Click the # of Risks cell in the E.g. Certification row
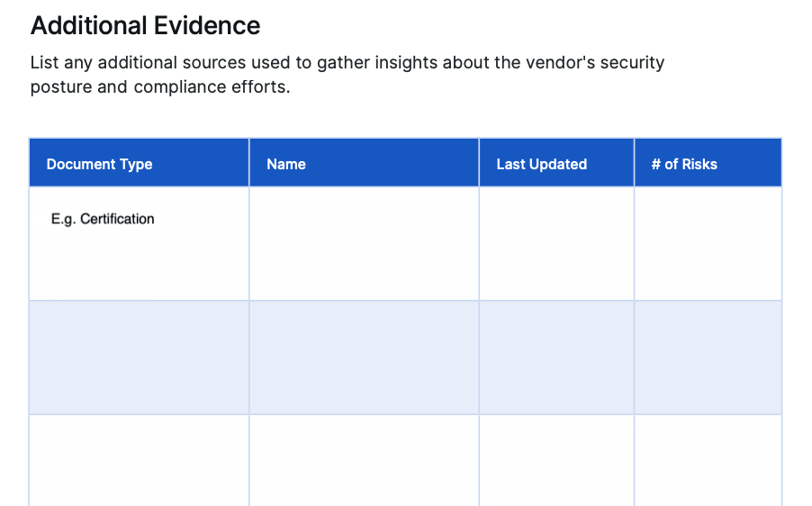Screen dimensions: 812x506 708,243
